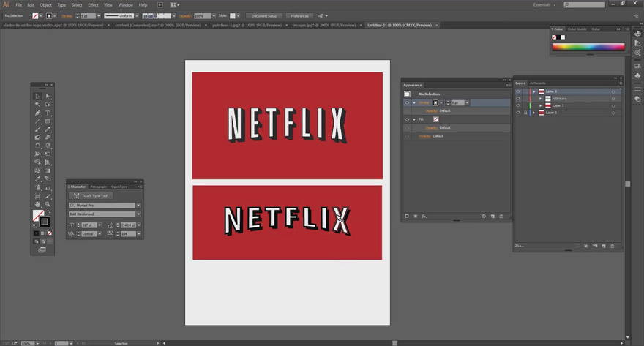Click the Preferences button

click(299, 16)
